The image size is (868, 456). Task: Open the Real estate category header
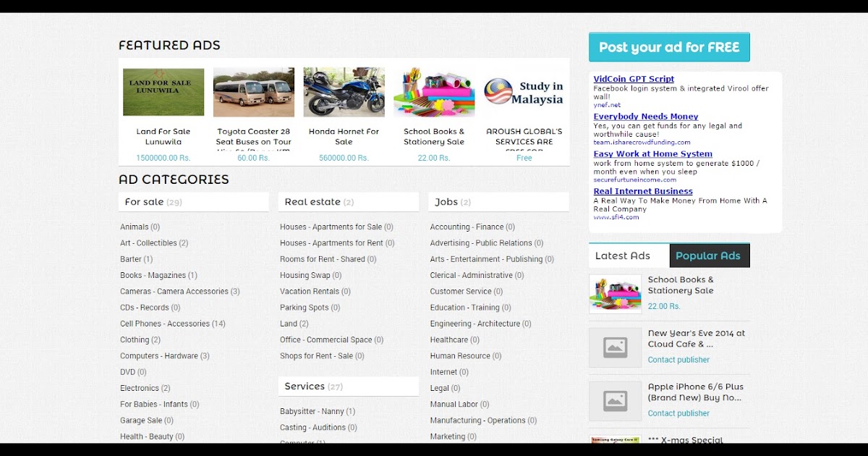coord(349,202)
